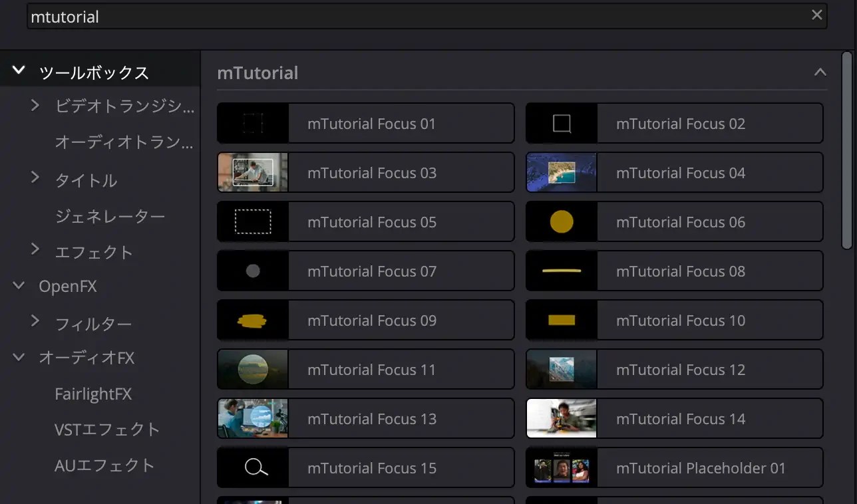Select the mTutorial Focus 11 text label

371,370
